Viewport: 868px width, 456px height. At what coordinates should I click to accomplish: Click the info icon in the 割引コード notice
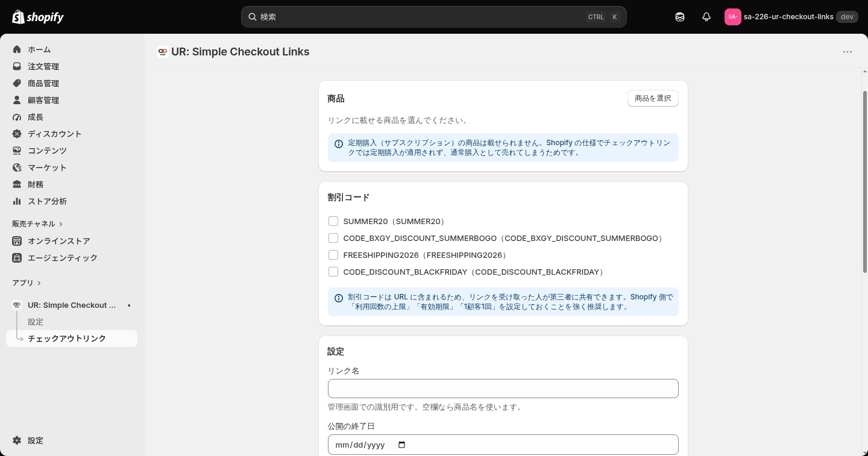(339, 298)
